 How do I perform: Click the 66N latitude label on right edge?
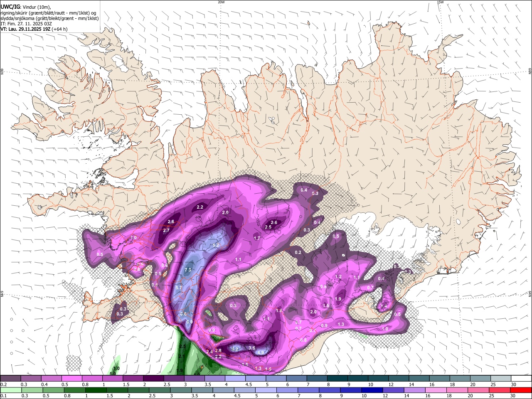point(530,71)
